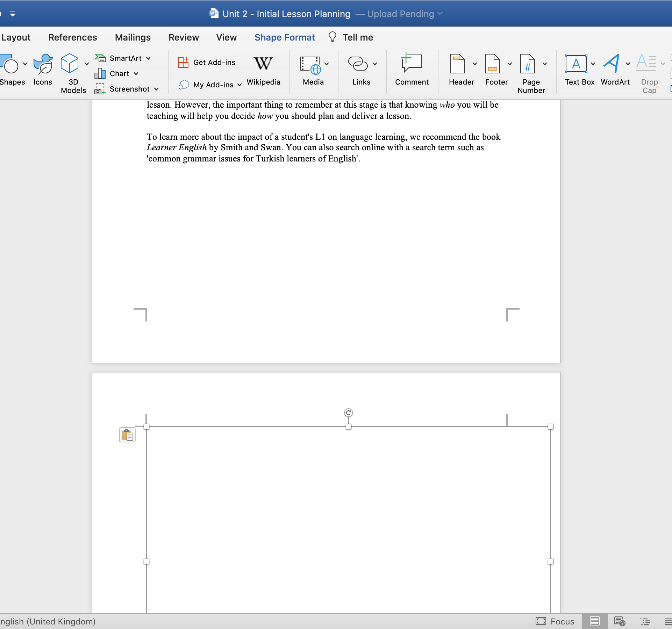
Task: Open the Page Number dropdown
Action: pos(545,64)
